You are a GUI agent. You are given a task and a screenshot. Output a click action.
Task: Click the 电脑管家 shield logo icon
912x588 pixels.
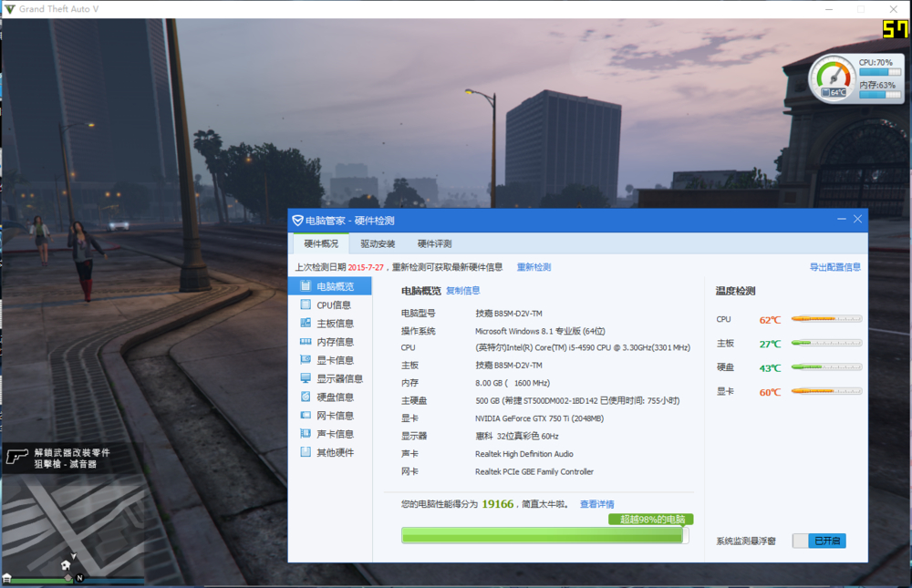tap(298, 221)
